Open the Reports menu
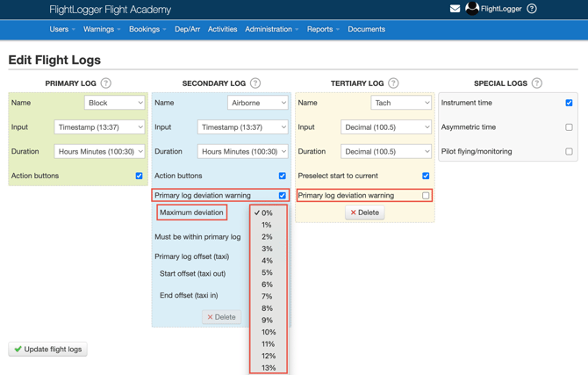Image resolution: width=588 pixels, height=375 pixels. pos(323,29)
